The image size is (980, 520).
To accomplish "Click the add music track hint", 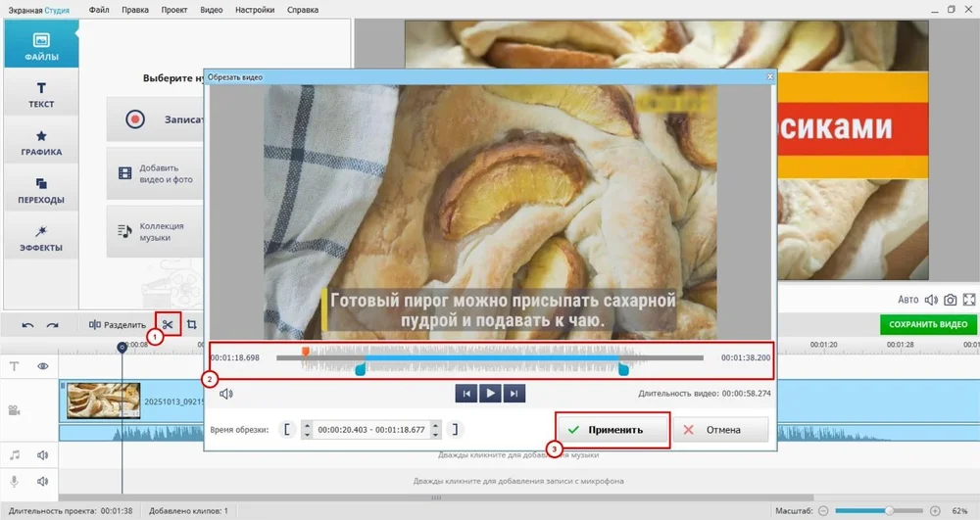I will 518,455.
